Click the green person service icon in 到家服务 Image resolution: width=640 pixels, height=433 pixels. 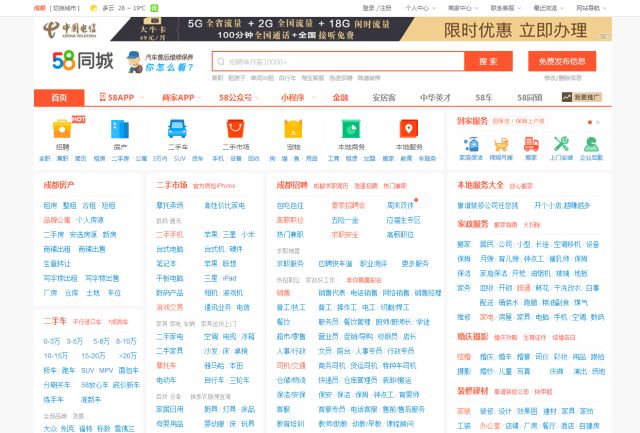tap(591, 144)
